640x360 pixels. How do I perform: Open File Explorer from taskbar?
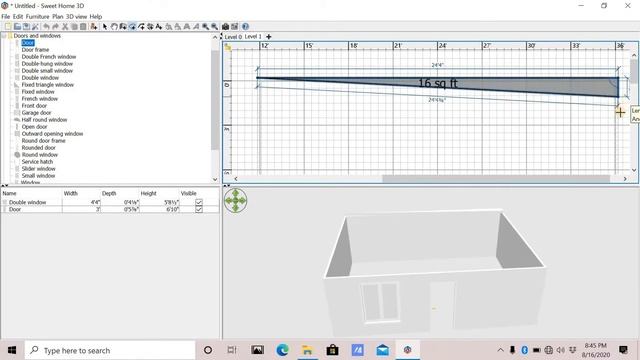point(307,350)
